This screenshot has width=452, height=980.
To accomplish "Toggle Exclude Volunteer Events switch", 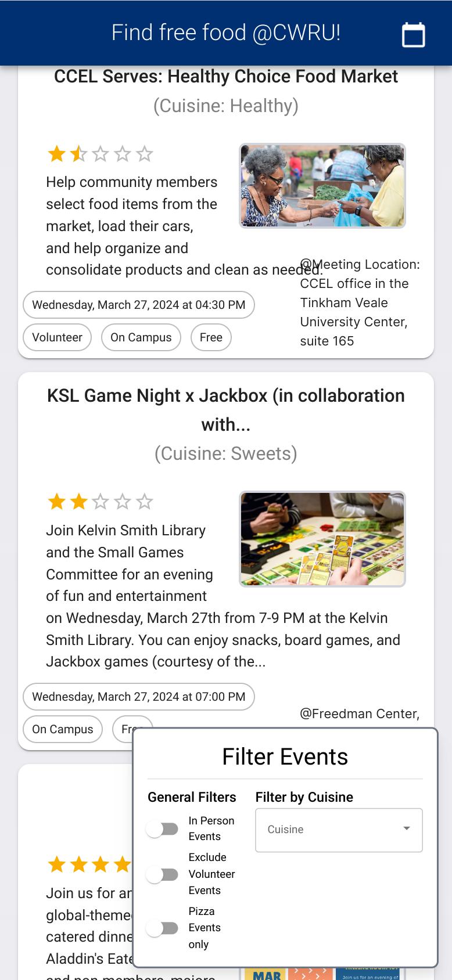I will 162,874.
